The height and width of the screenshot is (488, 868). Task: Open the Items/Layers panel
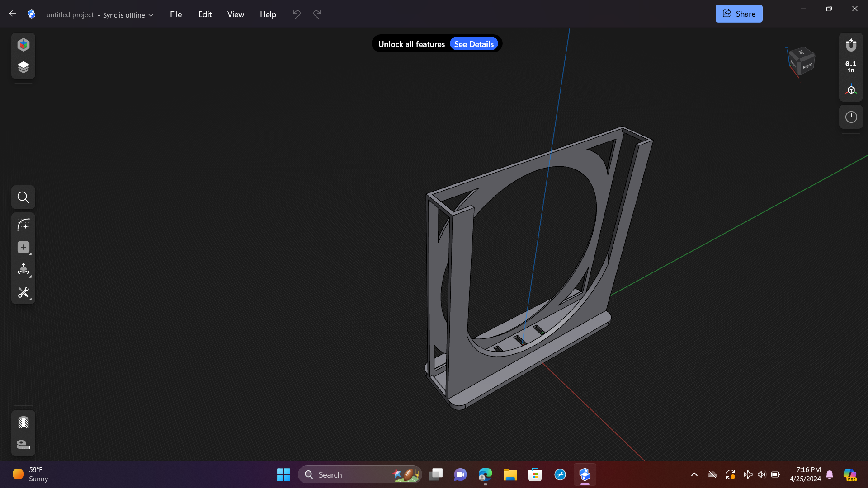(x=23, y=66)
